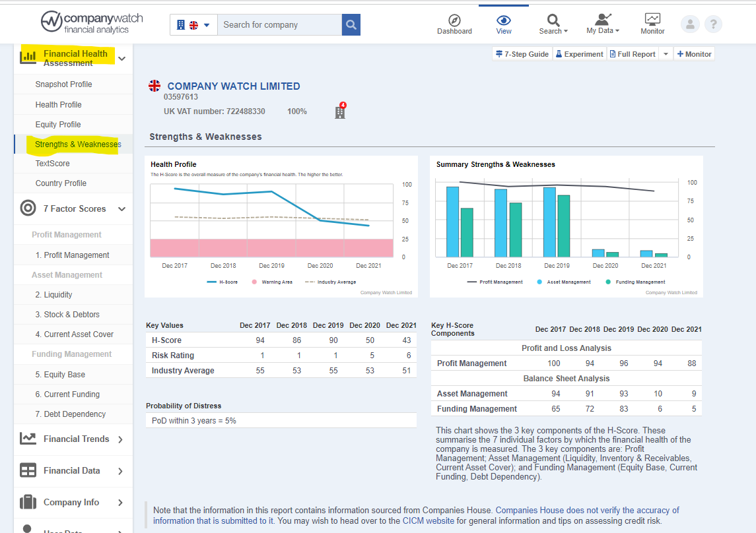Toggle Industry Average legend entry
Image resolution: width=756 pixels, height=533 pixels.
(330, 282)
